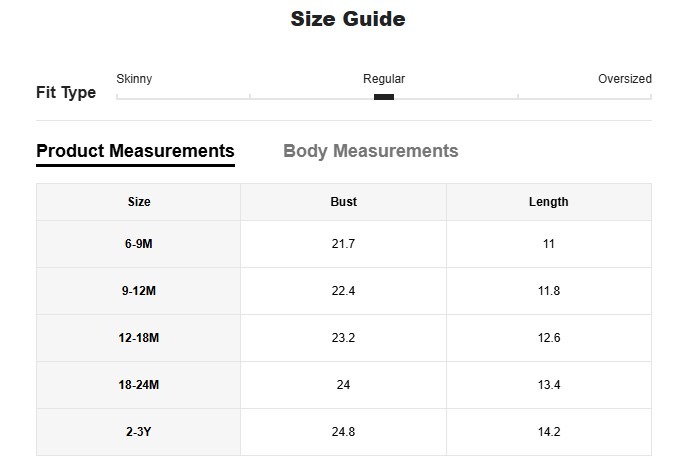Image resolution: width=690 pixels, height=469 pixels.
Task: Click the Size column header
Action: tap(139, 202)
